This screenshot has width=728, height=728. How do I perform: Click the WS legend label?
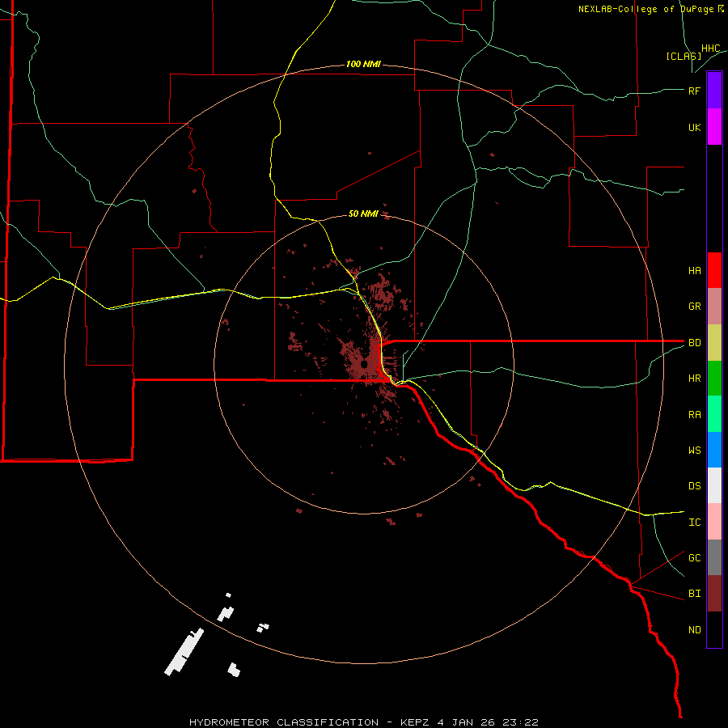[694, 450]
